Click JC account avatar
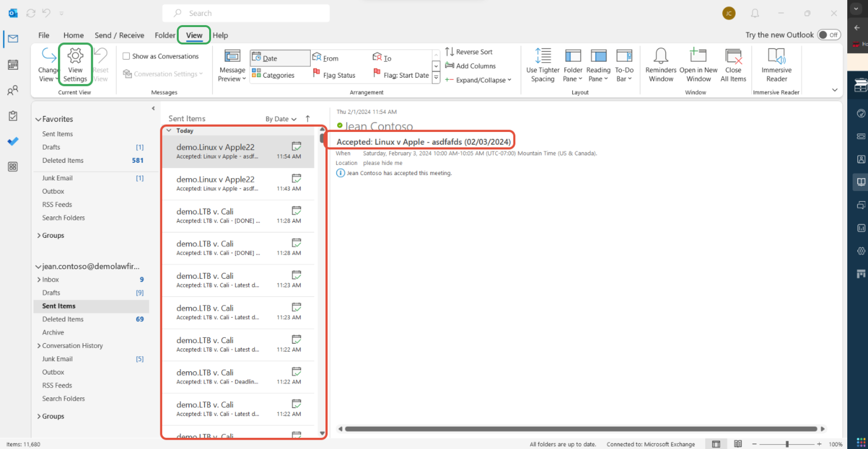The image size is (868, 449). (x=729, y=13)
